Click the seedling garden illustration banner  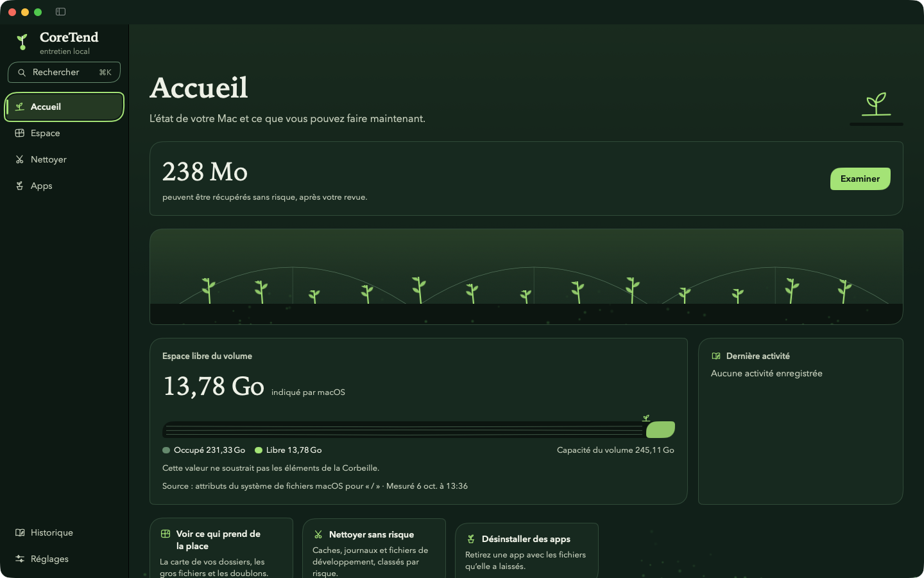(x=526, y=277)
